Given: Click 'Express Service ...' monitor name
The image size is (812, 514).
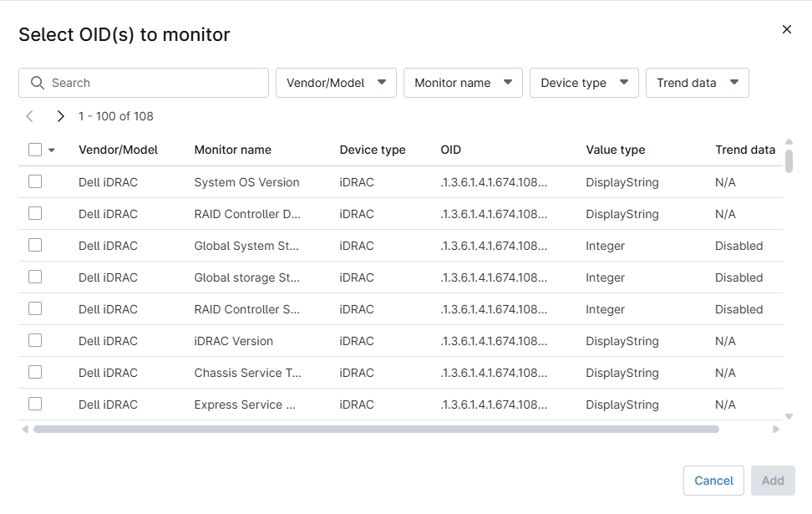Looking at the screenshot, I should 245,405.
